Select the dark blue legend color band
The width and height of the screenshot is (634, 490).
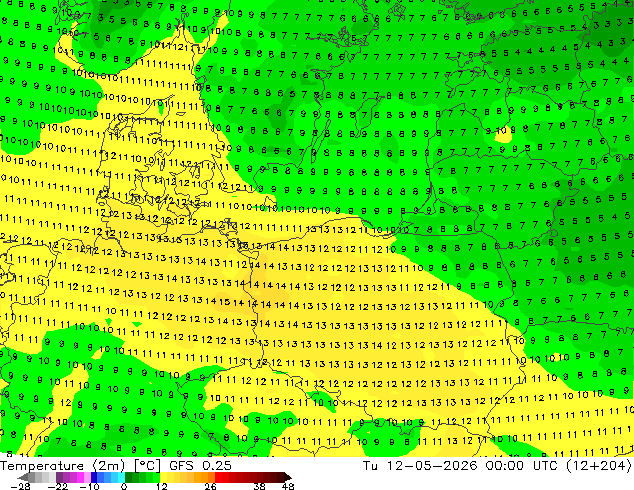(x=94, y=477)
